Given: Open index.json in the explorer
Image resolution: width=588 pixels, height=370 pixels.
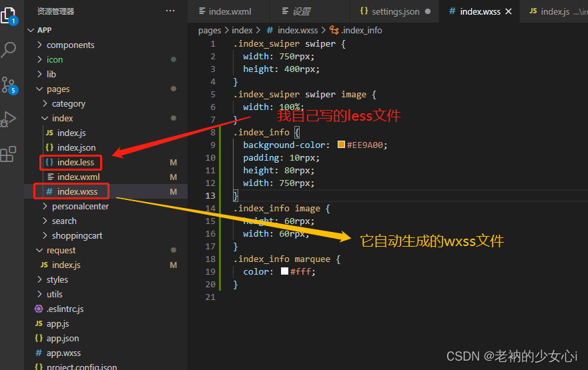Looking at the screenshot, I should (77, 147).
